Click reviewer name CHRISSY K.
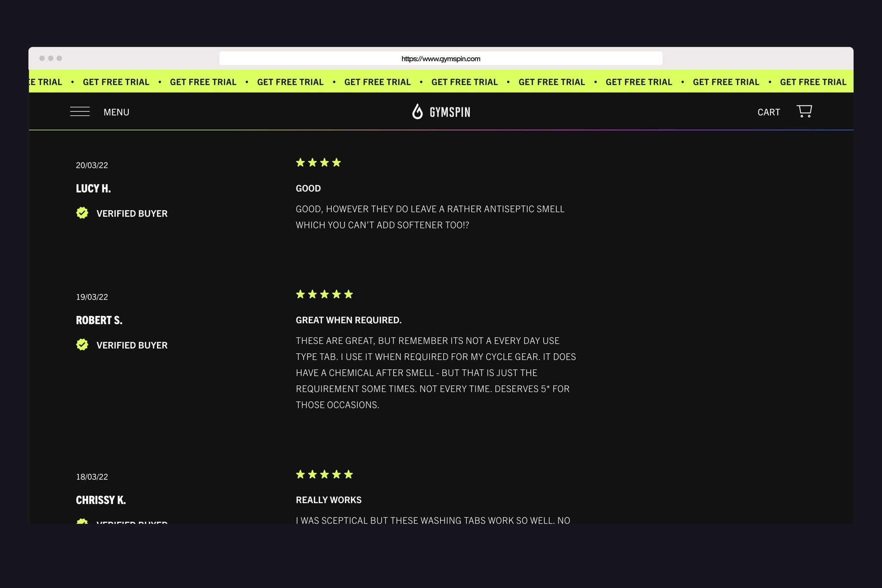Screen dimensions: 882x588 (x=101, y=500)
